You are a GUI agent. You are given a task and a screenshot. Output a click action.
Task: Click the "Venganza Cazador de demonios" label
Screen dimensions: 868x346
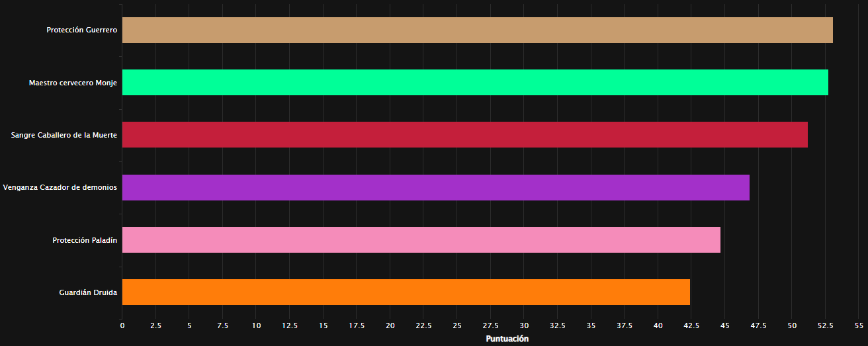[x=60, y=187]
